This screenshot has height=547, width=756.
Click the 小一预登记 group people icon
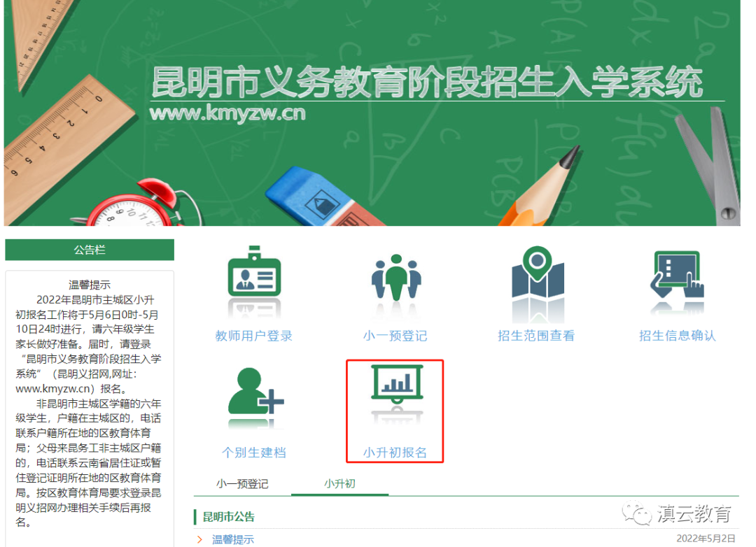tap(395, 276)
